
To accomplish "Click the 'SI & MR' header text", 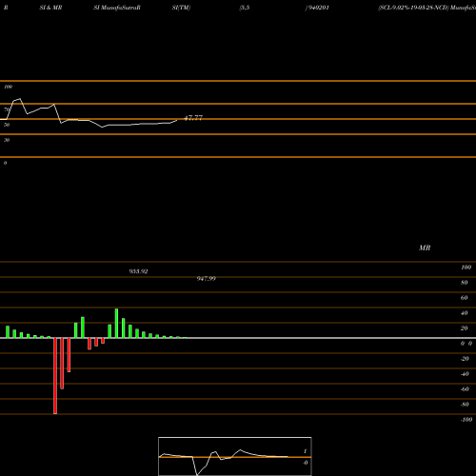I will pos(50,8).
